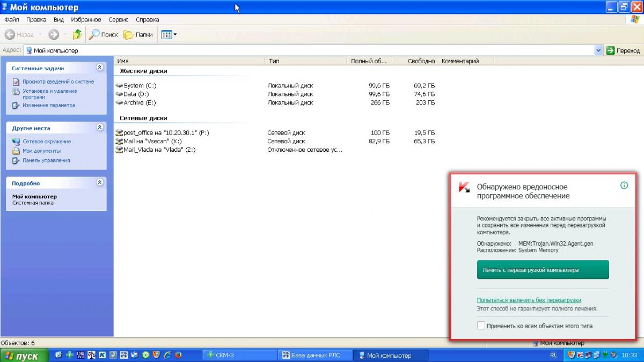Click the green network plug tray icon
The height and width of the screenshot is (362, 644).
605,355
